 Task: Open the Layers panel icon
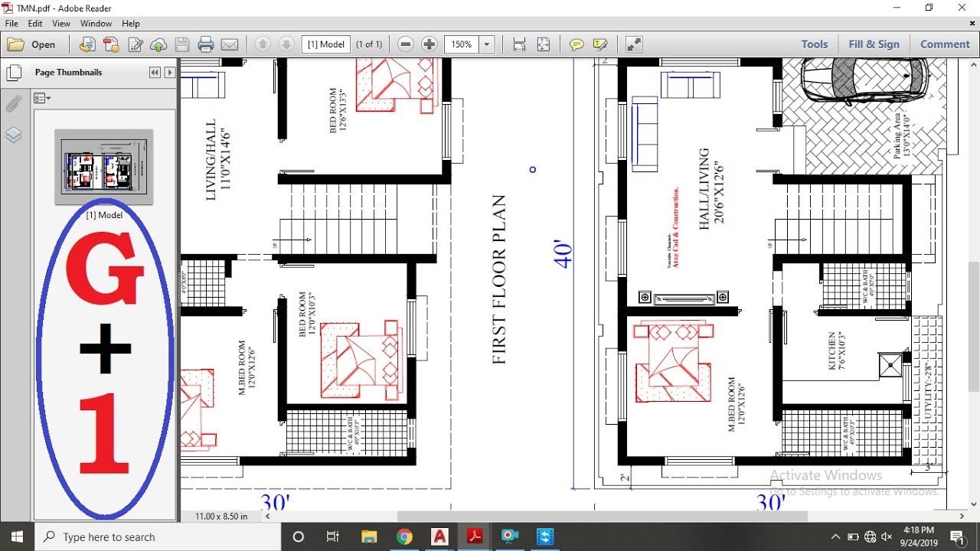coord(14,135)
